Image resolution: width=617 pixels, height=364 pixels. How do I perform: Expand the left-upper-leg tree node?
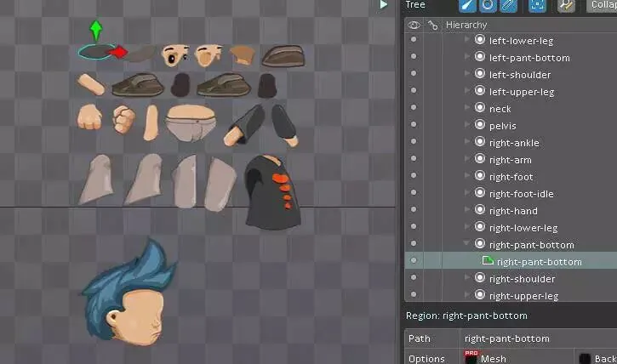pyautogui.click(x=466, y=91)
